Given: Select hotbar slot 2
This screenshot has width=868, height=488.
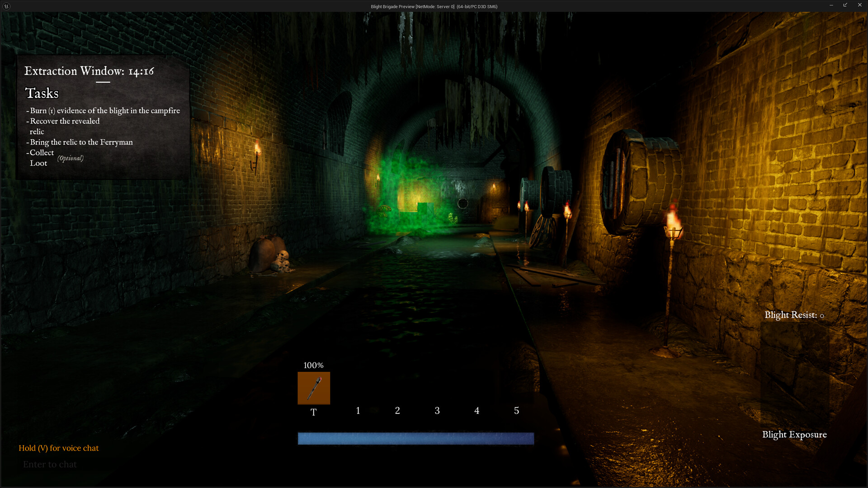Looking at the screenshot, I should tap(397, 411).
